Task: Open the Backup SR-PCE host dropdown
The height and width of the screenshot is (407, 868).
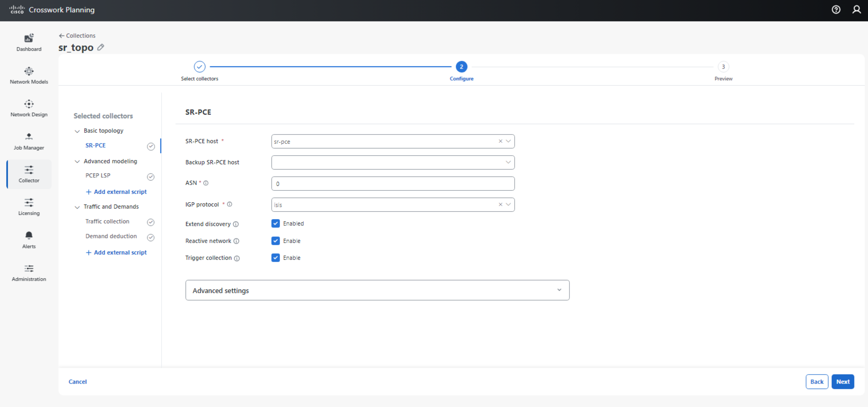Action: point(508,162)
